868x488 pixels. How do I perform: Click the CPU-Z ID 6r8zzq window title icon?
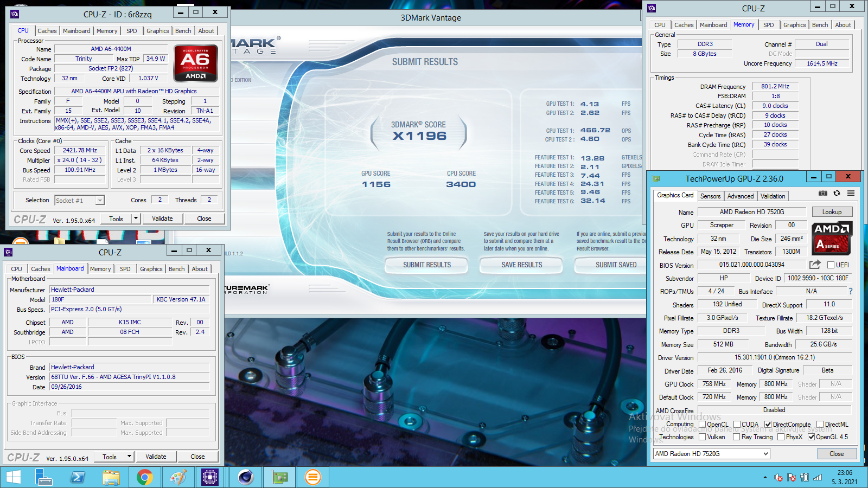15,14
